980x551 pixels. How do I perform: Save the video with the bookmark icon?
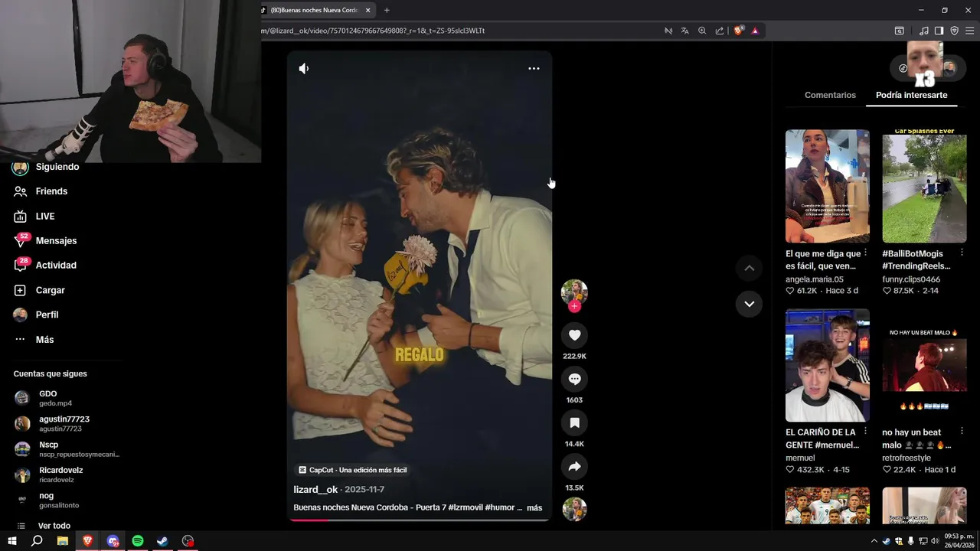(574, 422)
